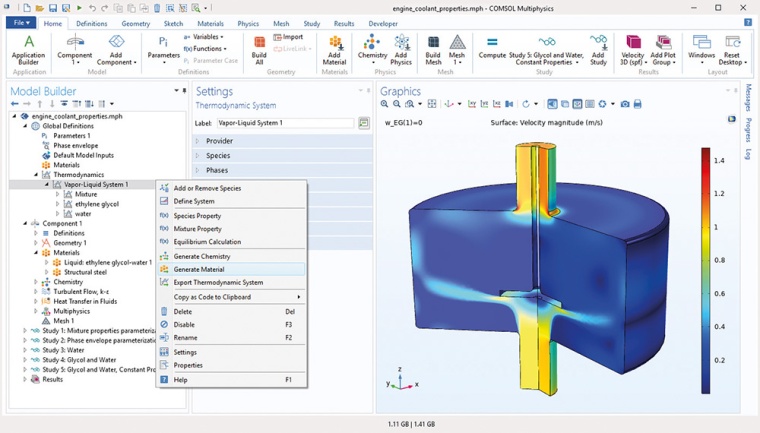Click the Zoom Extents graphics icon
The width and height of the screenshot is (760, 433).
coord(432,104)
